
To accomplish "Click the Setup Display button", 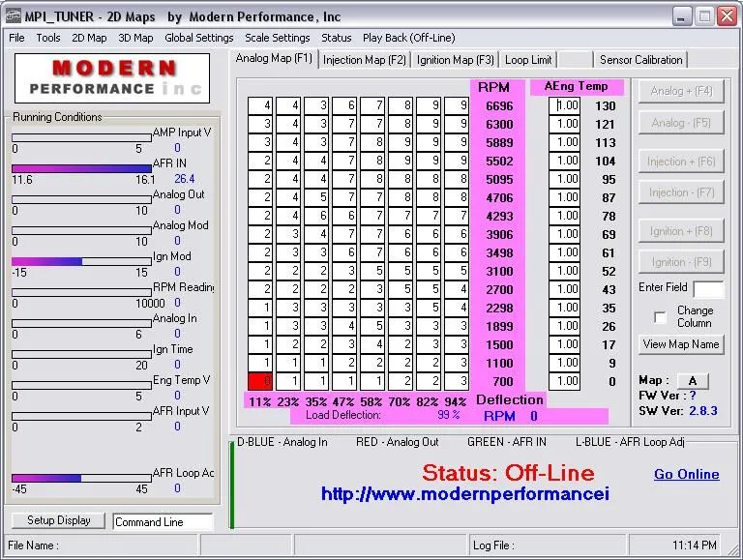I will 58,520.
